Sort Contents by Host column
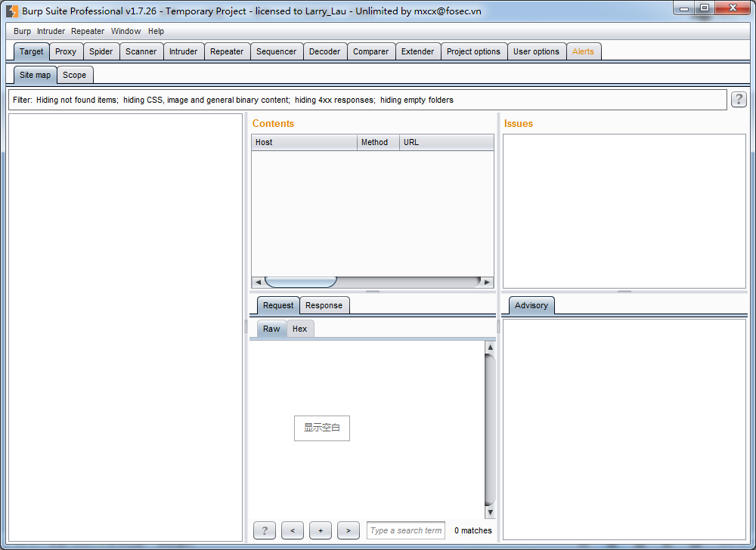 [304, 142]
